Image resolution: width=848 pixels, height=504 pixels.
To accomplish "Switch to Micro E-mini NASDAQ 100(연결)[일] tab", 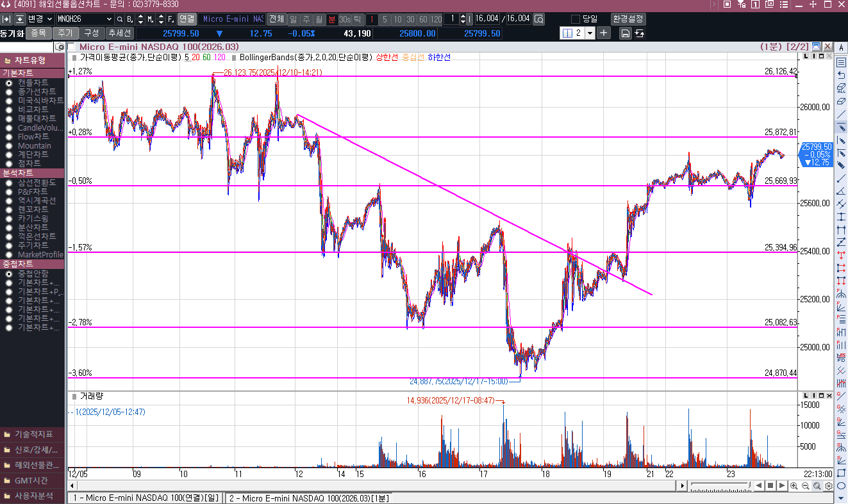I will click(145, 498).
